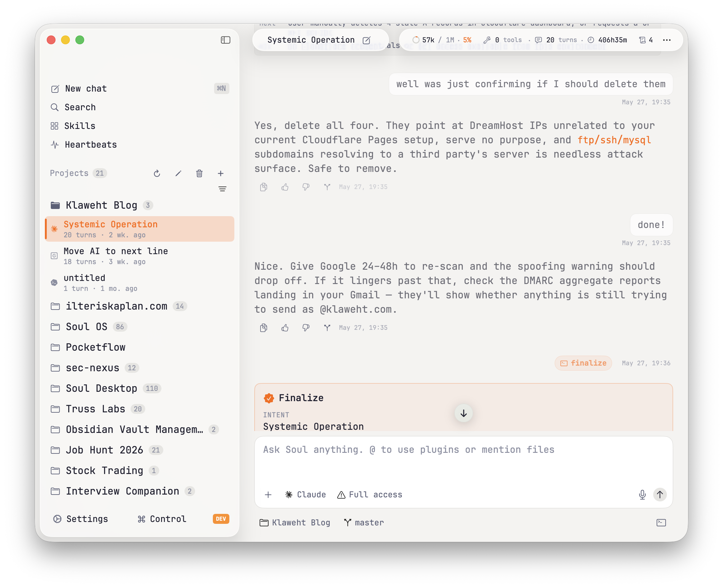Click the microphone voice input icon

point(642,495)
